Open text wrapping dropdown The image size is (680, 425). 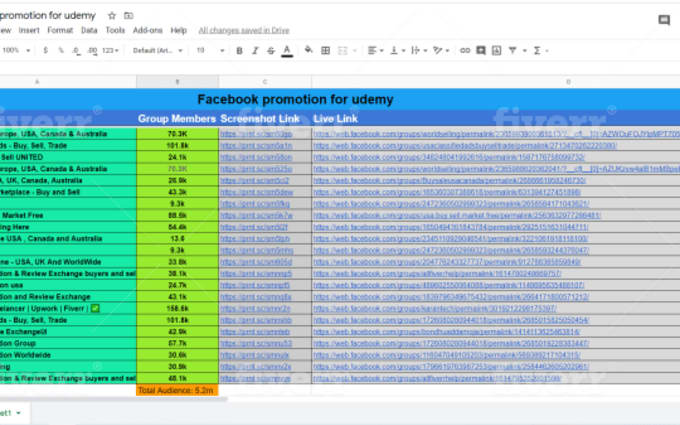(419, 51)
